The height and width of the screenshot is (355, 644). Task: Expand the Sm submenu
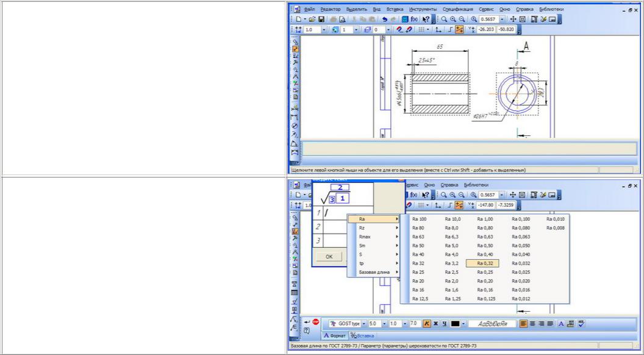pyautogui.click(x=373, y=246)
